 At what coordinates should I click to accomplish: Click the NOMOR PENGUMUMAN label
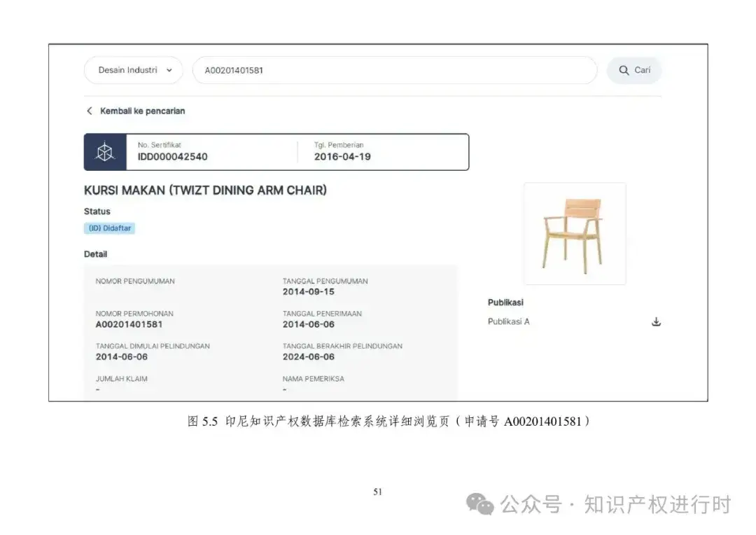coord(135,282)
